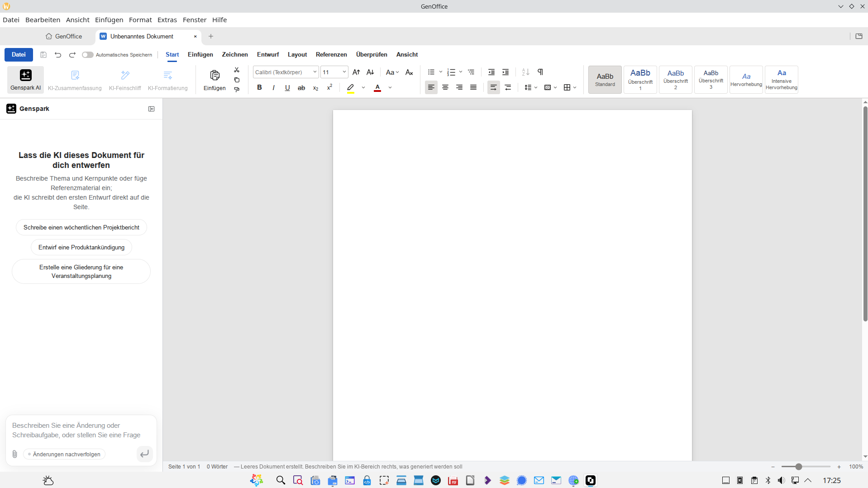Viewport: 868px width, 488px height.
Task: Set right-to-left text direction
Action: pyautogui.click(x=508, y=87)
